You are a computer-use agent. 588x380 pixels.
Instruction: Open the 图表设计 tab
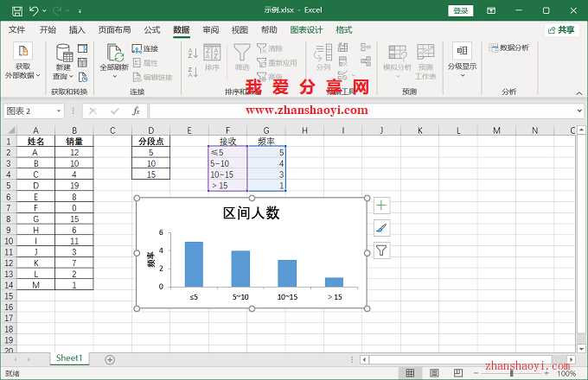pyautogui.click(x=306, y=30)
